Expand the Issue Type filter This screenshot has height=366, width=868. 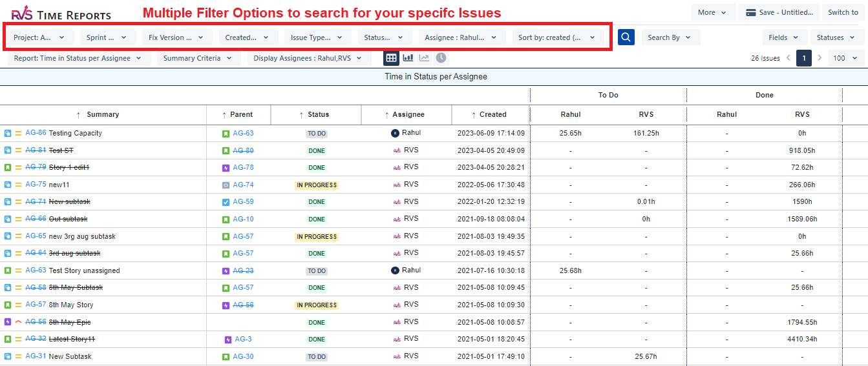317,37
